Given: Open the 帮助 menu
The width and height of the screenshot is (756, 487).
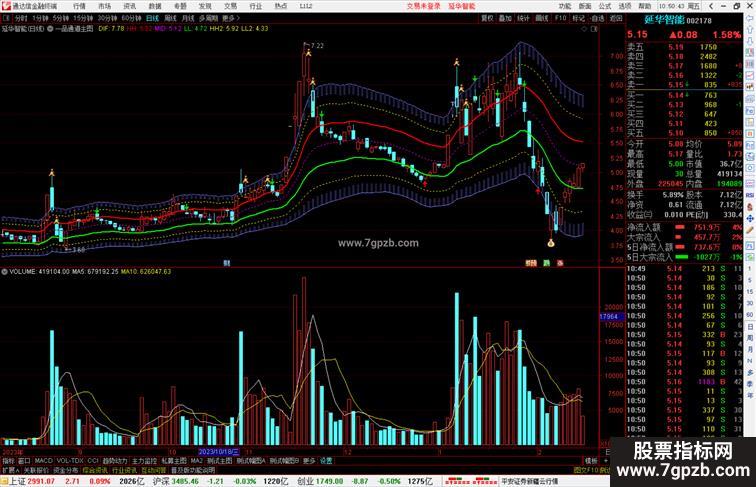Looking at the screenshot, I should 645,6.
